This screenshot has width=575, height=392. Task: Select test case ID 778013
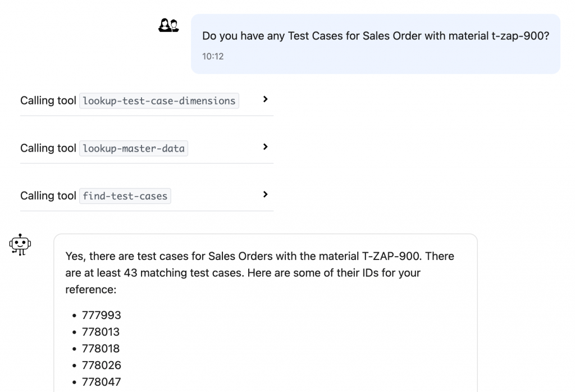(101, 332)
